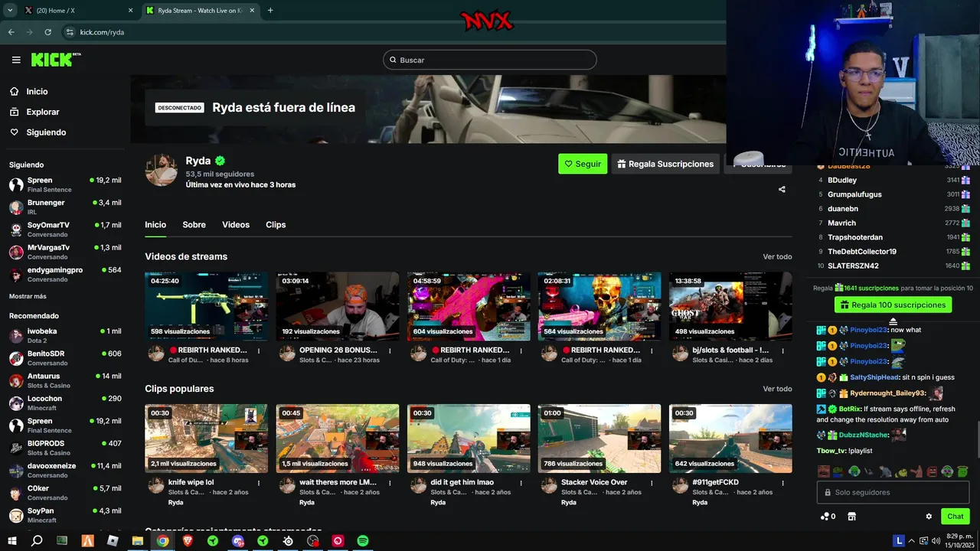
Task: Select the Videos channel tab
Action: tap(236, 225)
